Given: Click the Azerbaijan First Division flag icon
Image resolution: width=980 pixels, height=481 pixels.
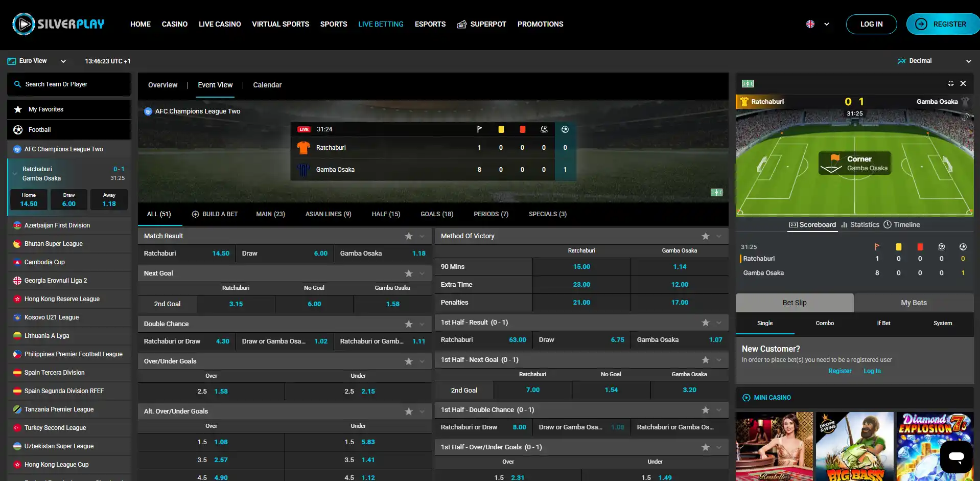Looking at the screenshot, I should (17, 225).
